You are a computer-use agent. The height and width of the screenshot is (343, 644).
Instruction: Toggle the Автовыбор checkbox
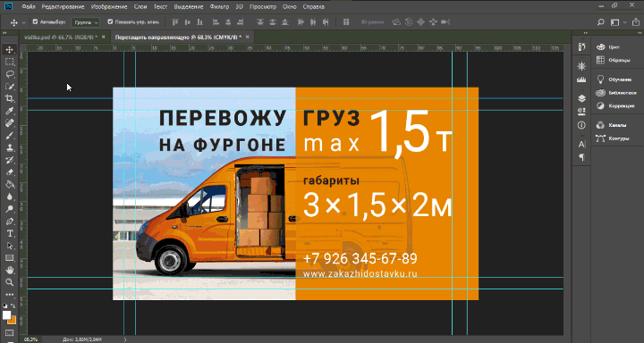(35, 21)
